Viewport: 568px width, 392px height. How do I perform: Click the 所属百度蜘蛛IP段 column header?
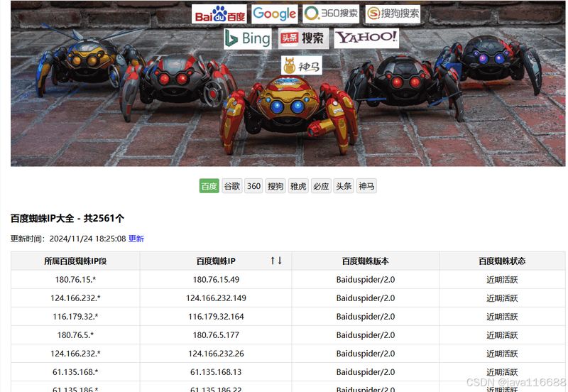[x=75, y=261]
